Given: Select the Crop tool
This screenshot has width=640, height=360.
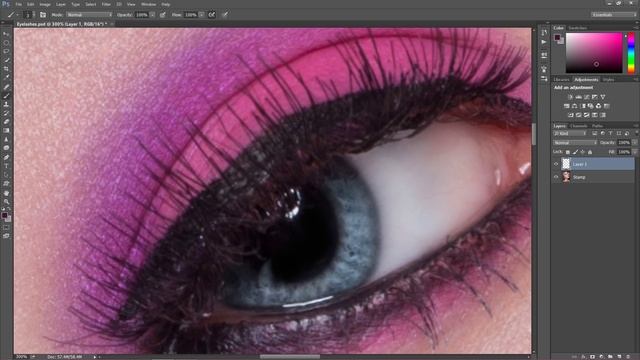Looking at the screenshot, I should pos(6,69).
